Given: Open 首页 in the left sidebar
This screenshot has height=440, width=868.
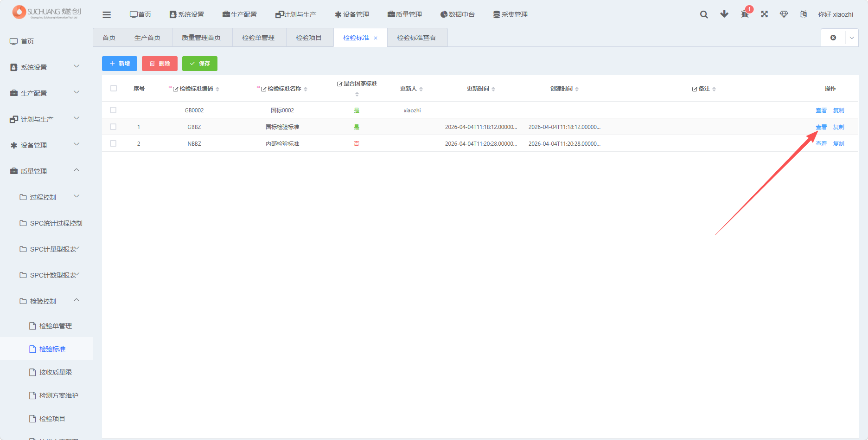Looking at the screenshot, I should pyautogui.click(x=46, y=41).
